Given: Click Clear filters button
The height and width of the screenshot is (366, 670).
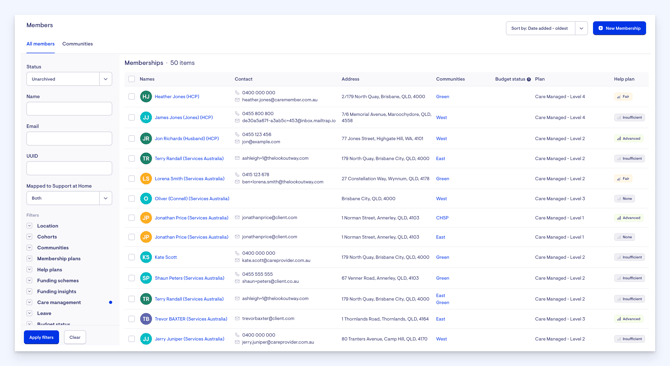Looking at the screenshot, I should pyautogui.click(x=75, y=337).
